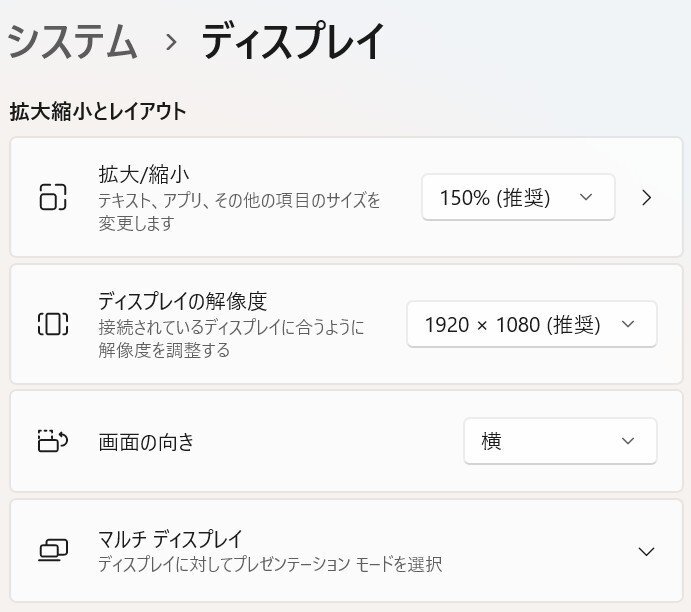Select the 拡大/縮小 settings row label
The image size is (691, 612).
144,174
